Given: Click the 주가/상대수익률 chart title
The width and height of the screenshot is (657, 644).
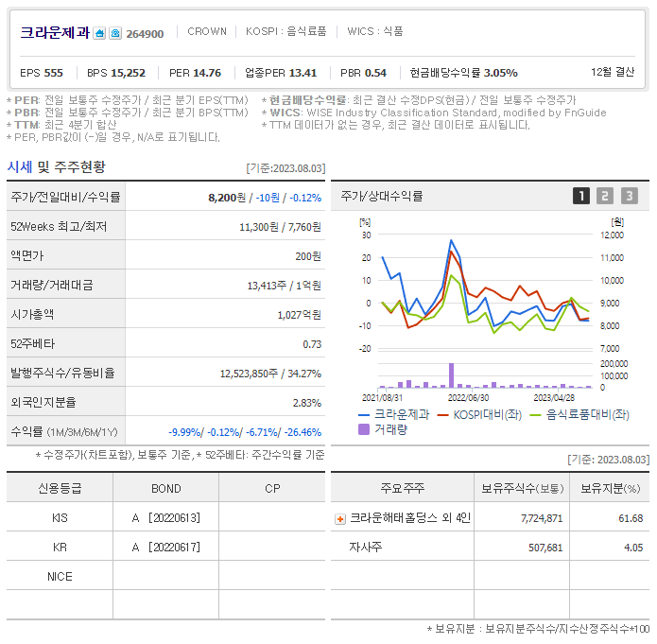Looking at the screenshot, I should coord(382,196).
